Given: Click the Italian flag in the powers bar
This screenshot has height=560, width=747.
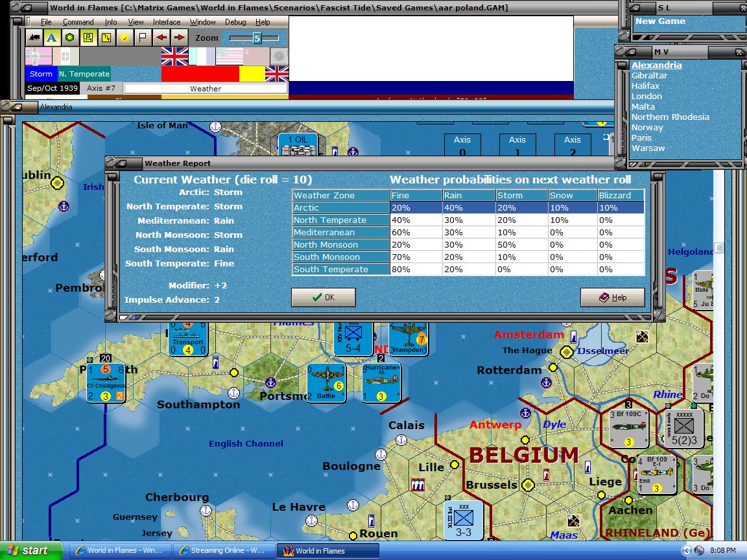Looking at the screenshot, I should click(65, 56).
